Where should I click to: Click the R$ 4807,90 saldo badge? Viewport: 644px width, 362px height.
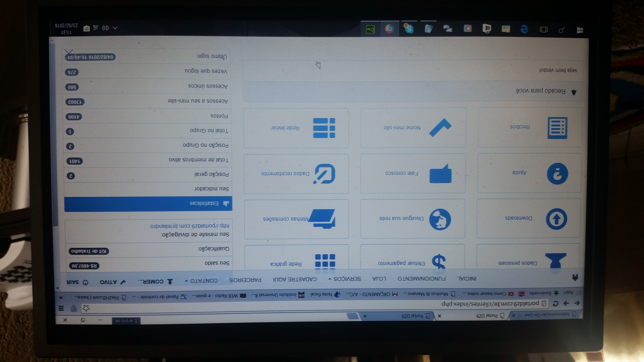point(84,266)
